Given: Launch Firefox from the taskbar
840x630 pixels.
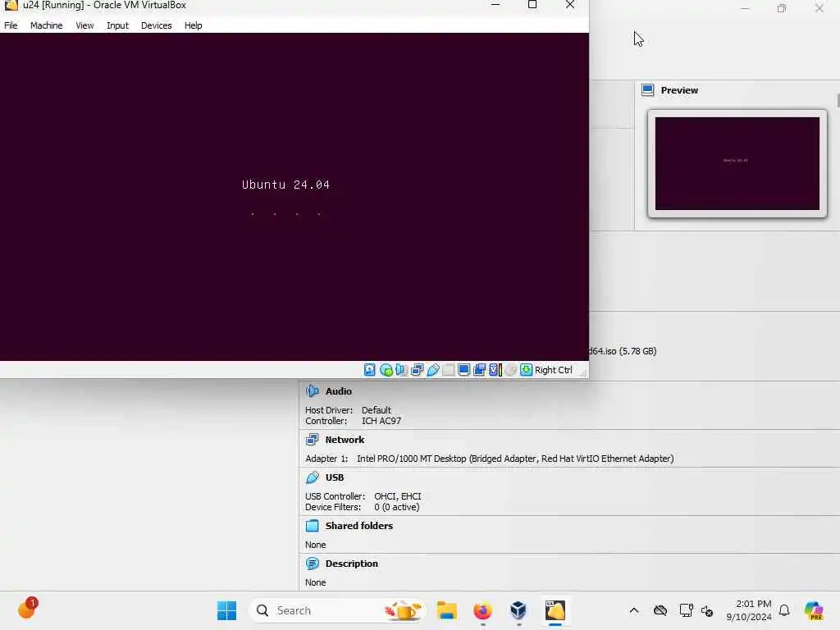Looking at the screenshot, I should pos(482,610).
